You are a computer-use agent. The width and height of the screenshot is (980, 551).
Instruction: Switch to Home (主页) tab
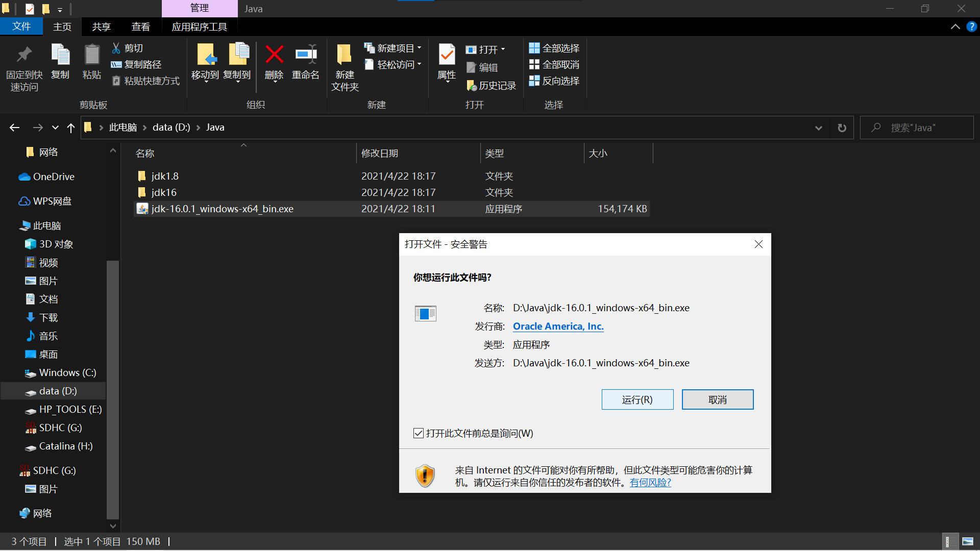tap(62, 27)
